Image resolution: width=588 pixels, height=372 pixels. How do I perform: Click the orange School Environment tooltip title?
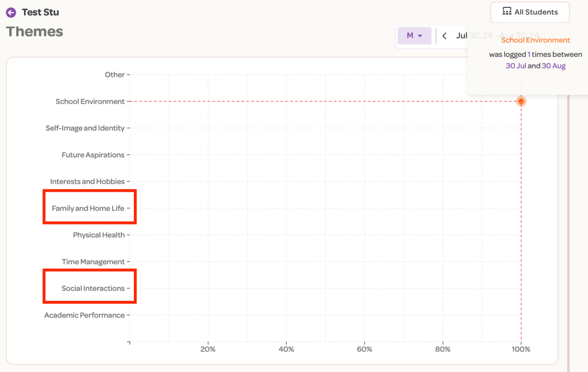535,40
